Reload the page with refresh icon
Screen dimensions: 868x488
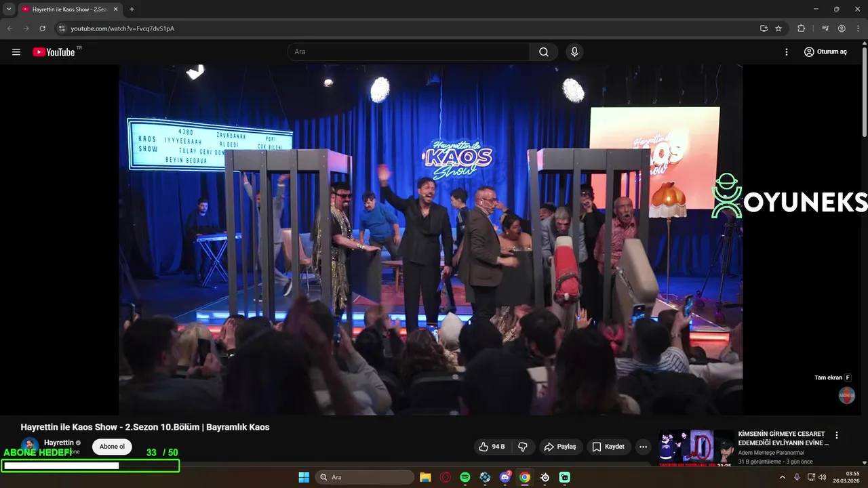(x=42, y=28)
